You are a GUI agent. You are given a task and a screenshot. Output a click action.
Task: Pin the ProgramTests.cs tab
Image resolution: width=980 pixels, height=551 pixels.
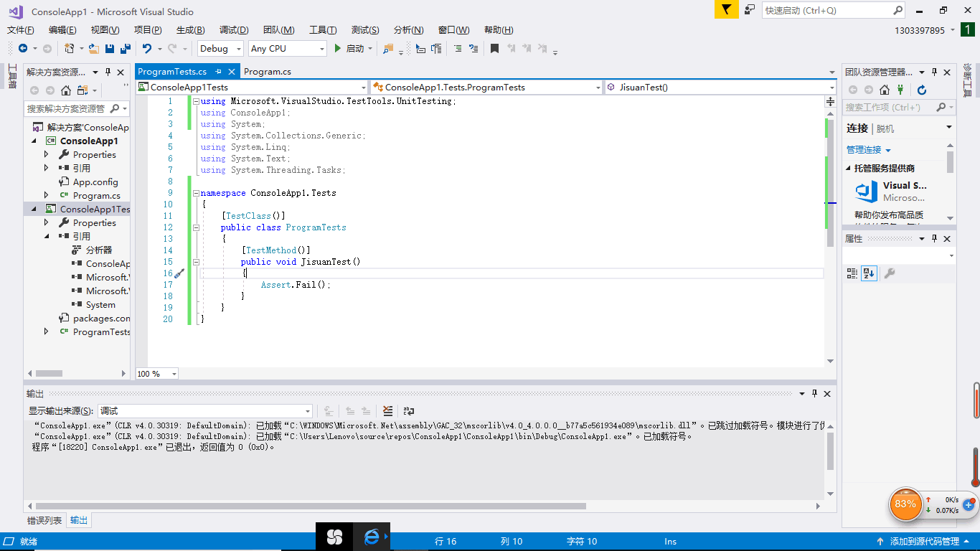(x=219, y=72)
